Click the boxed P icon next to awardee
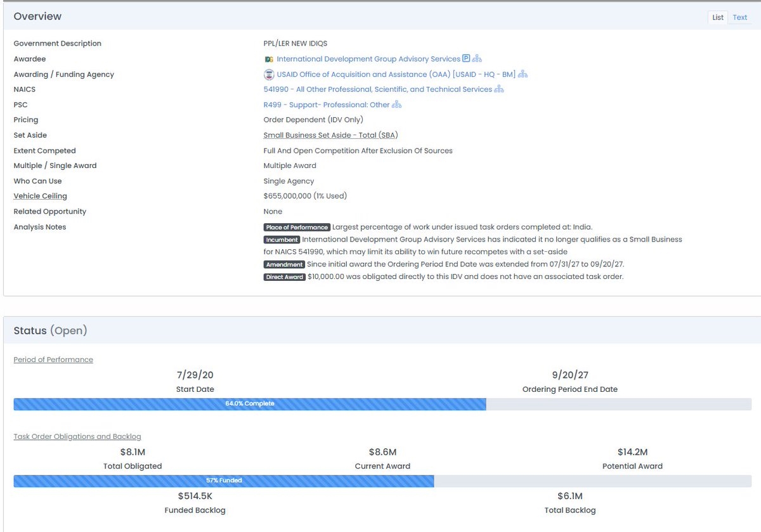 466,59
